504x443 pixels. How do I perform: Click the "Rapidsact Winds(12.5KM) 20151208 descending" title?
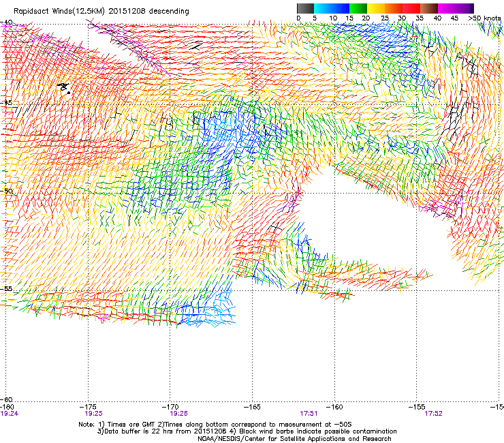[x=101, y=12]
